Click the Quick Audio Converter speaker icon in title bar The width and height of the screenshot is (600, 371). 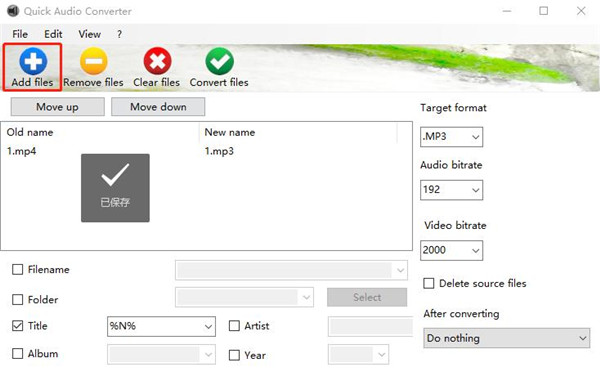pos(13,11)
